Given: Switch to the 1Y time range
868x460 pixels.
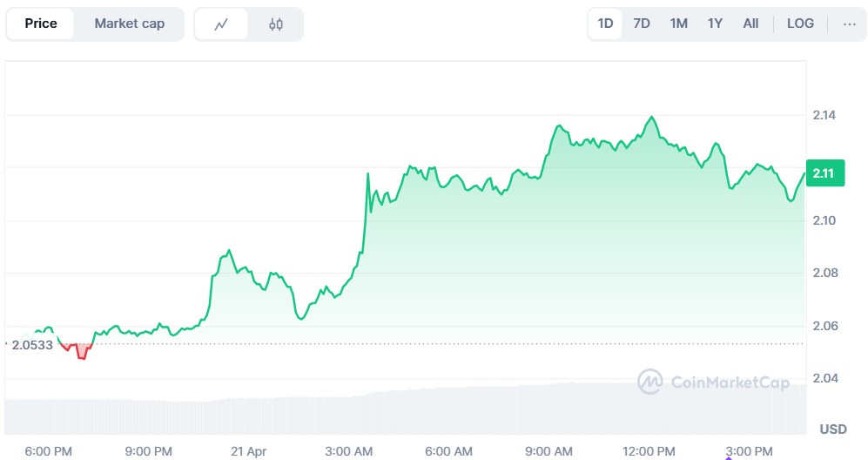Looking at the screenshot, I should pyautogui.click(x=715, y=24).
